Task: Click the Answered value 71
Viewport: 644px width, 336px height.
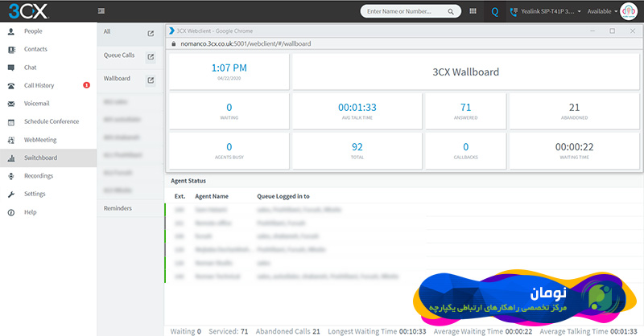Action: coord(465,108)
